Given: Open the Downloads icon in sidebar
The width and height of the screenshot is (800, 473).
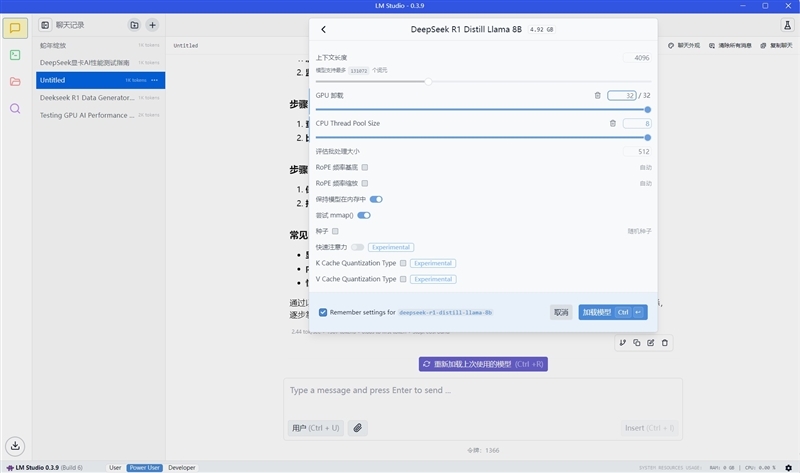Looking at the screenshot, I should coord(15,446).
